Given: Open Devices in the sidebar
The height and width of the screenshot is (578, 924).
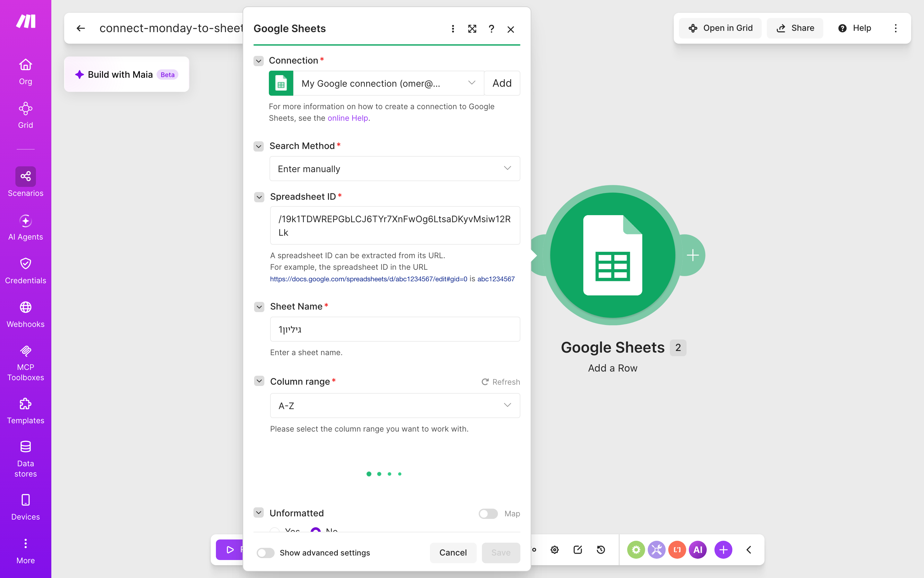Looking at the screenshot, I should tap(26, 507).
